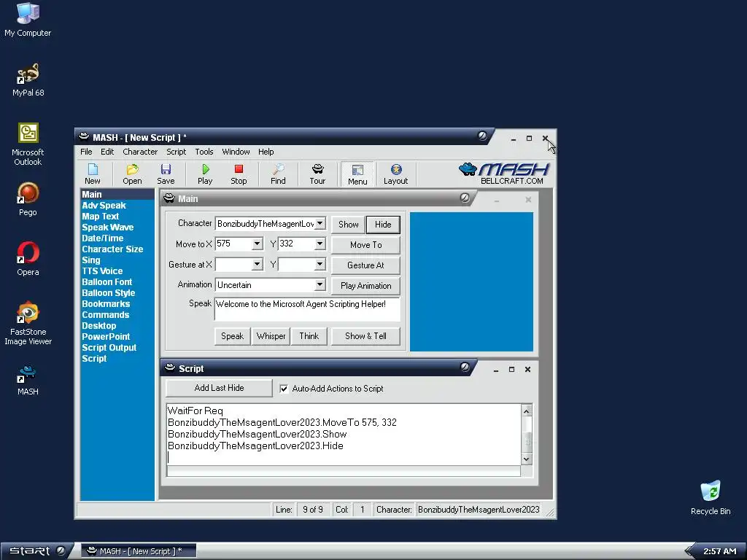This screenshot has height=560, width=747.
Task: Click the Play Animation button
Action: point(366,286)
